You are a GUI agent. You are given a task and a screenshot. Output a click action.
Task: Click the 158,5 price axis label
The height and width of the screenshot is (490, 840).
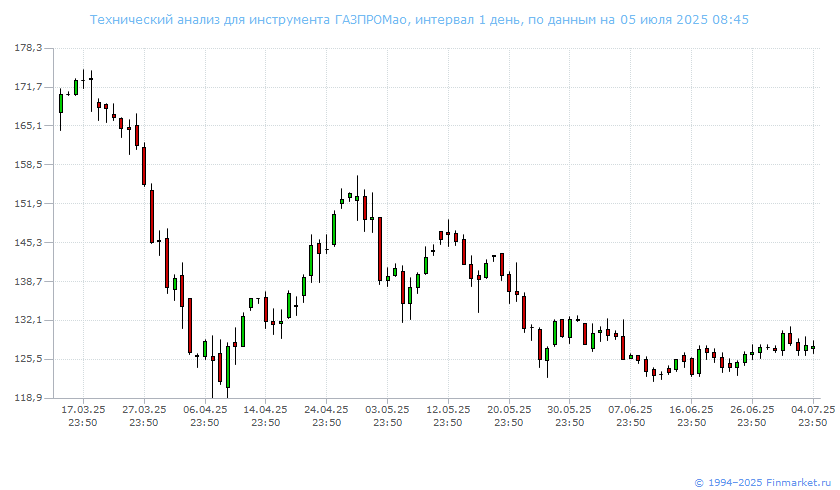pos(28,164)
